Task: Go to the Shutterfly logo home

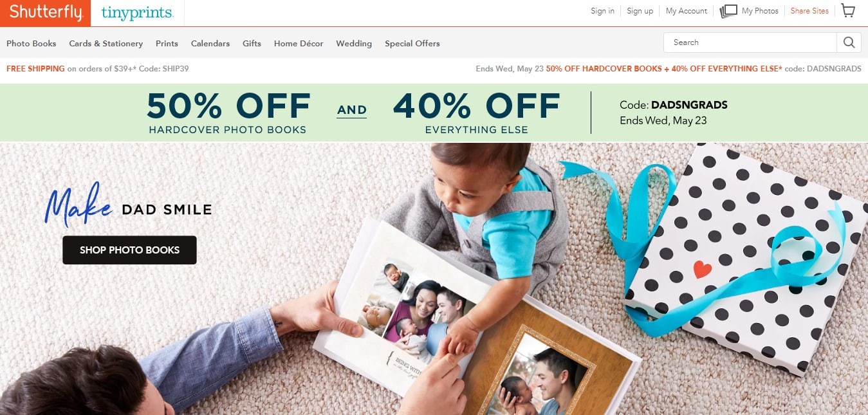Action: pyautogui.click(x=45, y=13)
